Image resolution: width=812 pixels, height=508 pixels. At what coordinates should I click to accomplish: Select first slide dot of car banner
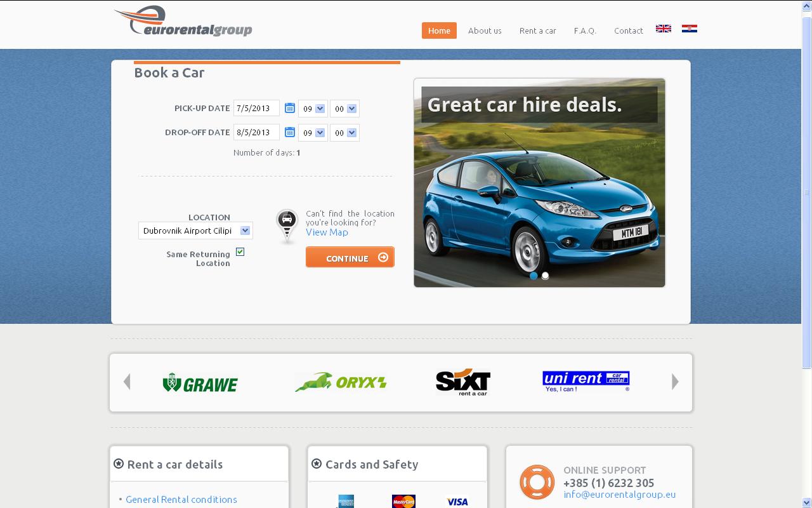pos(534,276)
